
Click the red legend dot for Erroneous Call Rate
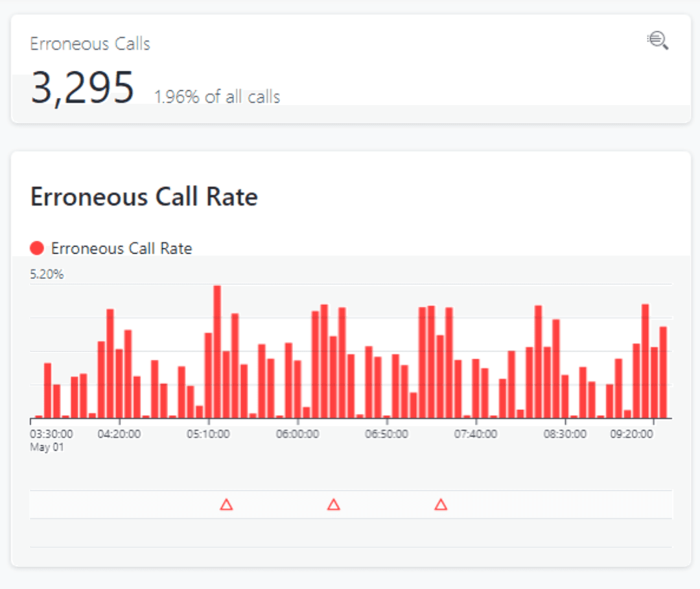37,248
